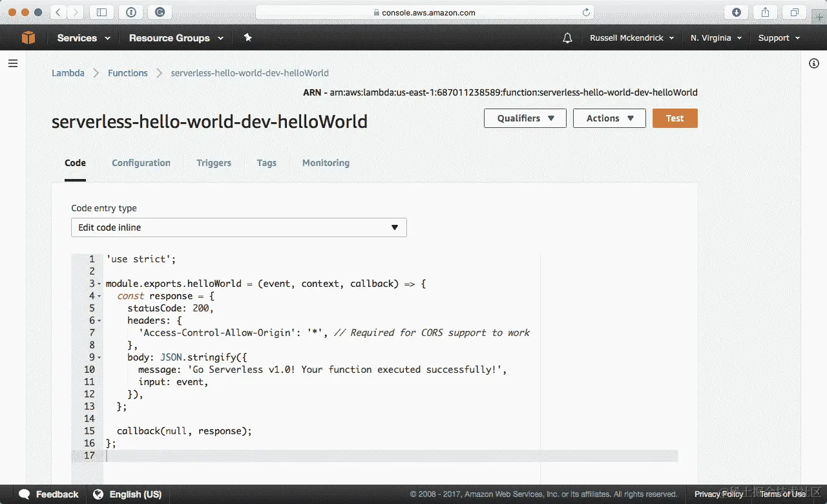Click the Feedback link in footer
827x504 pixels.
57,494
